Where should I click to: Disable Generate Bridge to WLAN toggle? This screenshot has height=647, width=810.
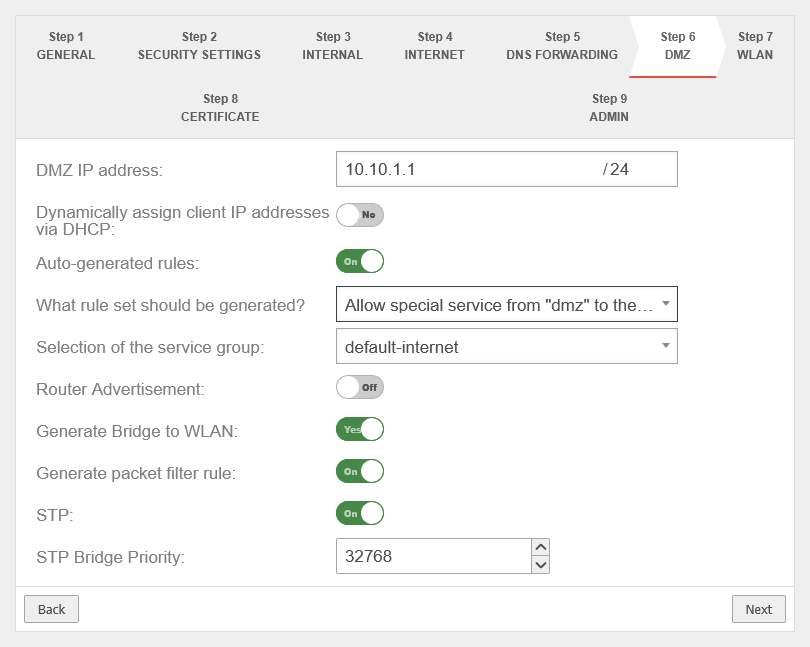click(x=360, y=429)
